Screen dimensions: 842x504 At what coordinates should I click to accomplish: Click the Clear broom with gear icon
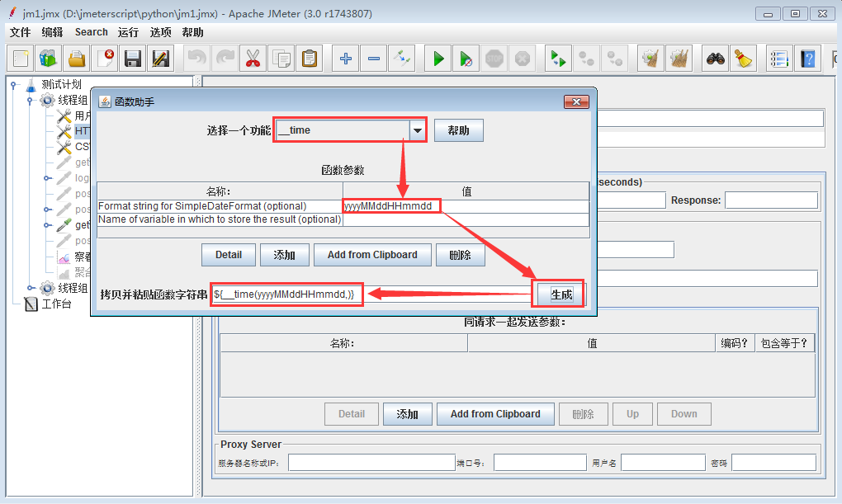[x=650, y=58]
